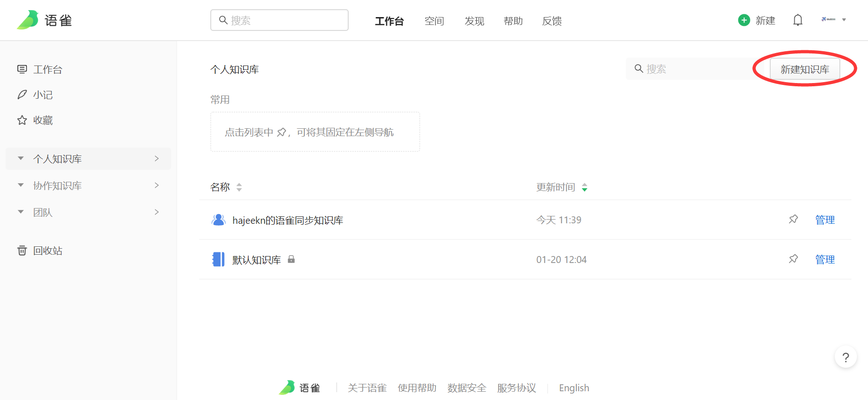Sort list by 名称 arrows

click(239, 187)
